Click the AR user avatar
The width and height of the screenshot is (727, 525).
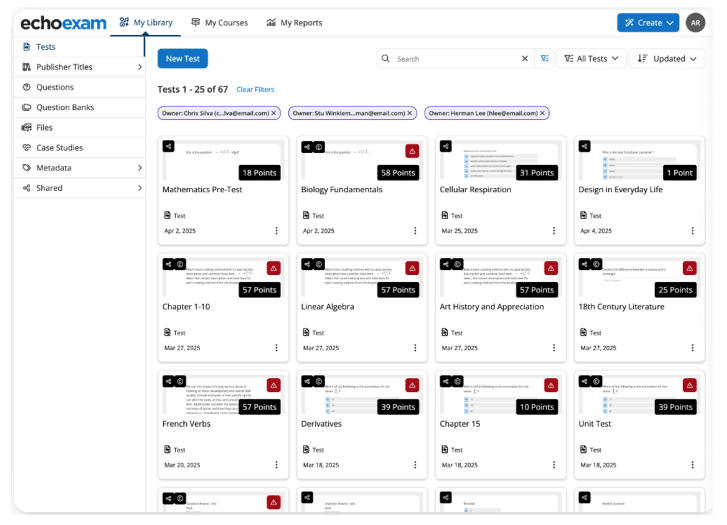(695, 23)
